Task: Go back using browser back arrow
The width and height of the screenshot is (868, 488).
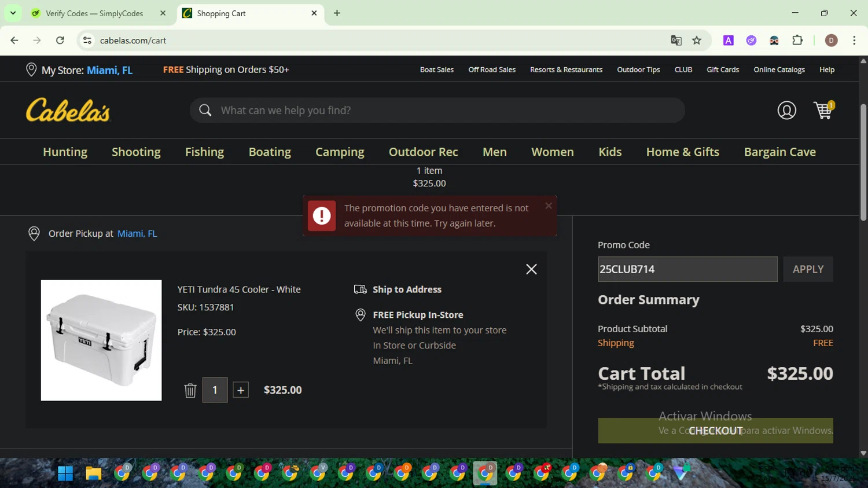Action: (14, 40)
